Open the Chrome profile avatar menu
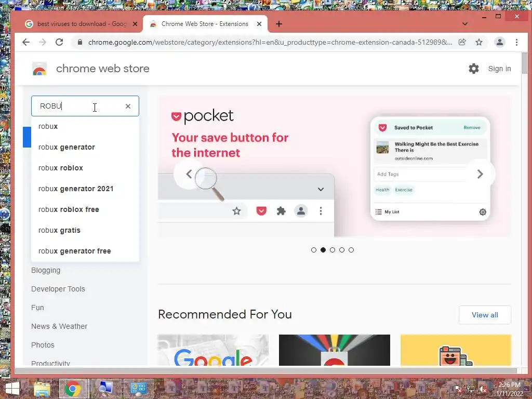The height and width of the screenshot is (399, 532). click(x=499, y=42)
